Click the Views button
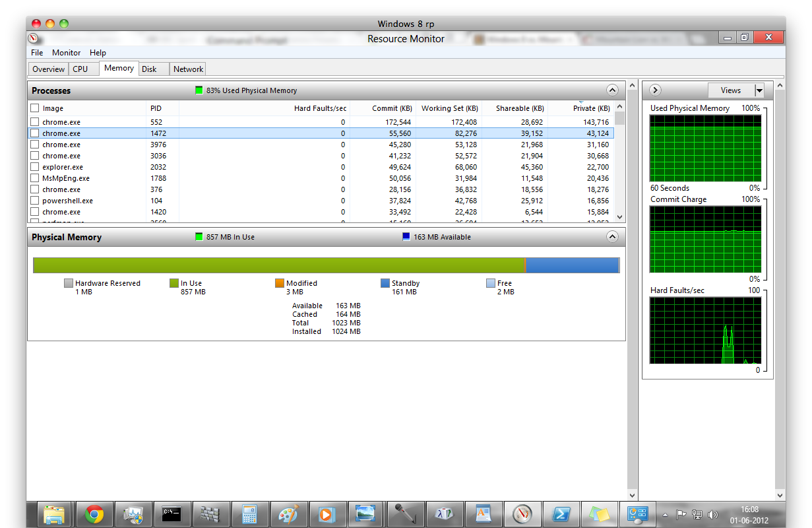The width and height of the screenshot is (812, 528). tap(731, 90)
